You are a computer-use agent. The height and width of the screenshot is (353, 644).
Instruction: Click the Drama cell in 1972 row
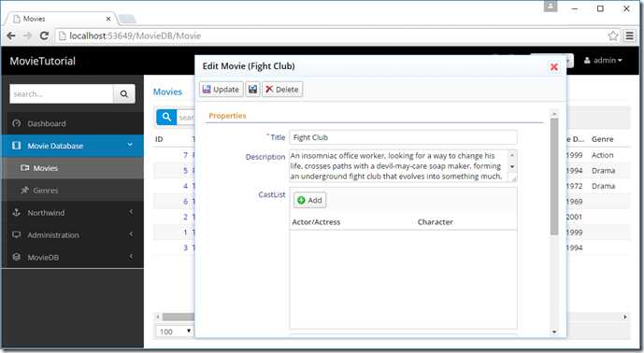coord(603,186)
